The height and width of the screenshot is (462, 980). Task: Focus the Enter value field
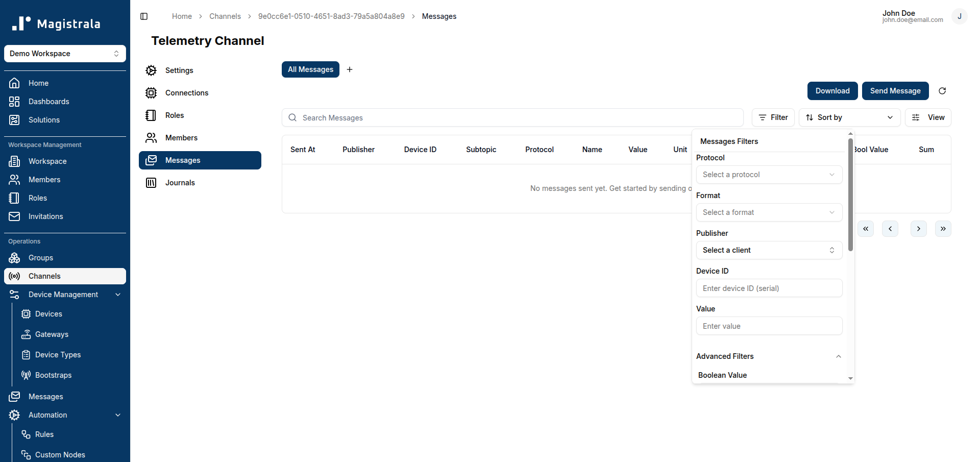coord(769,326)
